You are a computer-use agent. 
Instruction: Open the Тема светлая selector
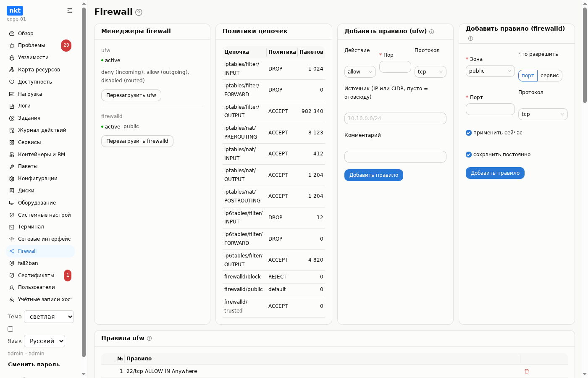49,317
